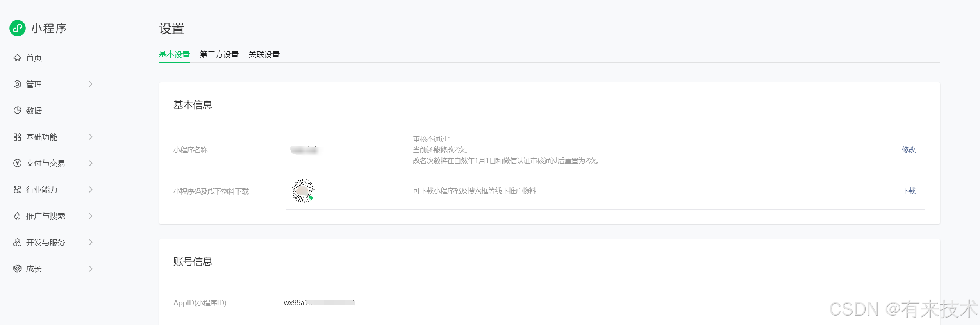Click the mini program QR code thumbnail
The width and height of the screenshot is (980, 325).
tap(303, 191)
